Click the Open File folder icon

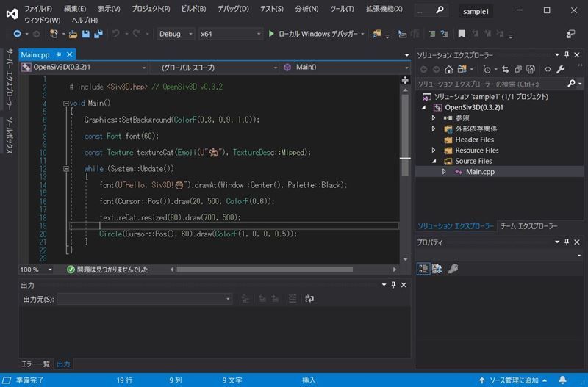click(73, 34)
